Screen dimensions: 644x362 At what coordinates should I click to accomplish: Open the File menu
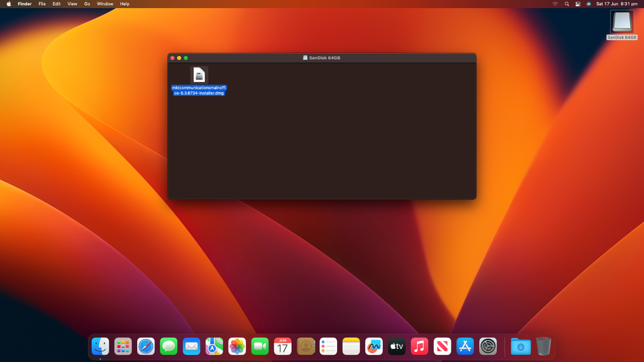pos(42,4)
